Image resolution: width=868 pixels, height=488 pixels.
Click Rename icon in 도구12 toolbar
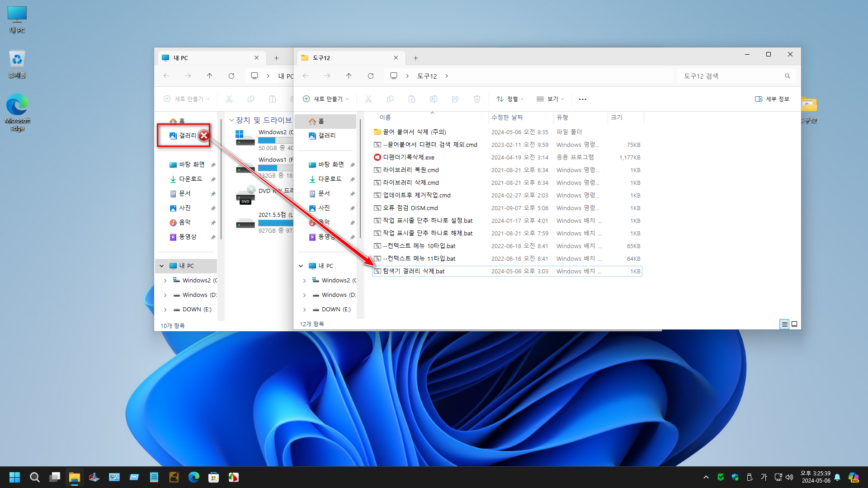click(x=434, y=99)
